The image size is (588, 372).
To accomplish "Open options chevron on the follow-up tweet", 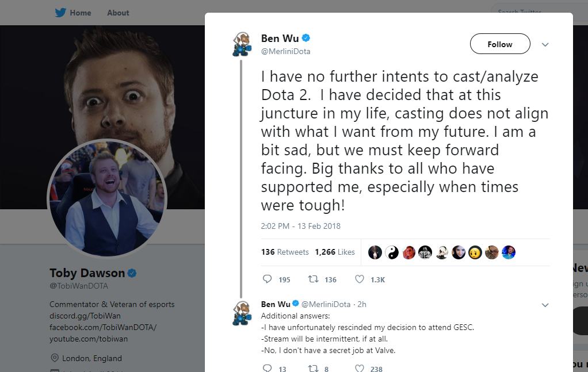I will pos(545,305).
